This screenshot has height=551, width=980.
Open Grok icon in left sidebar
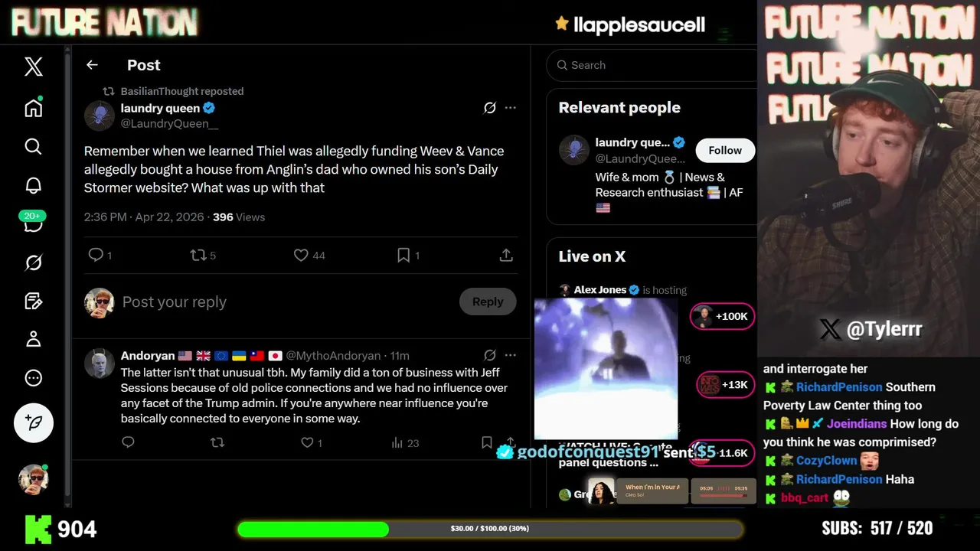tap(33, 262)
